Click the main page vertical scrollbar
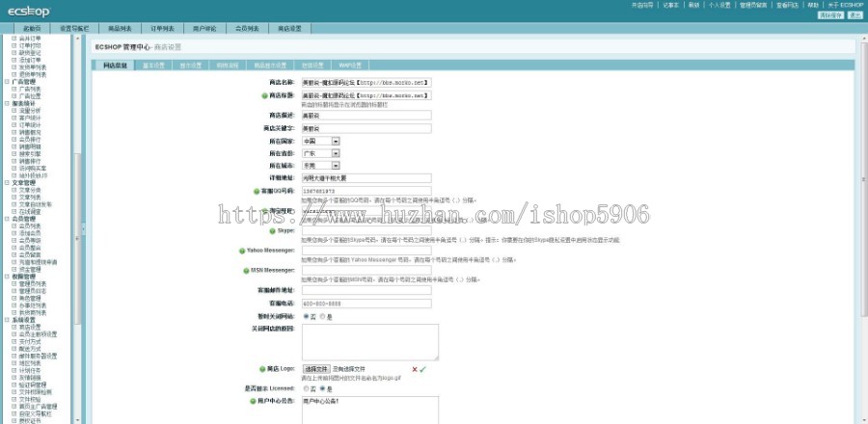 [864, 177]
